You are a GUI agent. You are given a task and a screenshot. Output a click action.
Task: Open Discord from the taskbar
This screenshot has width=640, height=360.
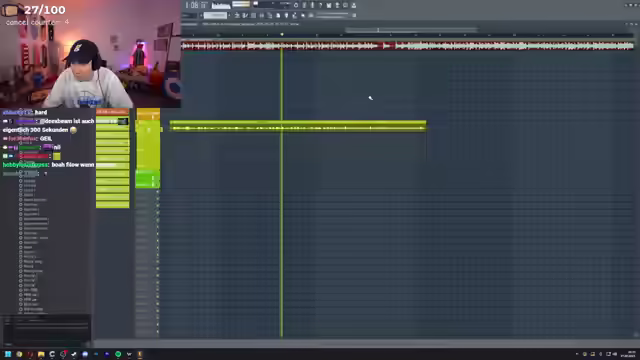[x=85, y=354]
